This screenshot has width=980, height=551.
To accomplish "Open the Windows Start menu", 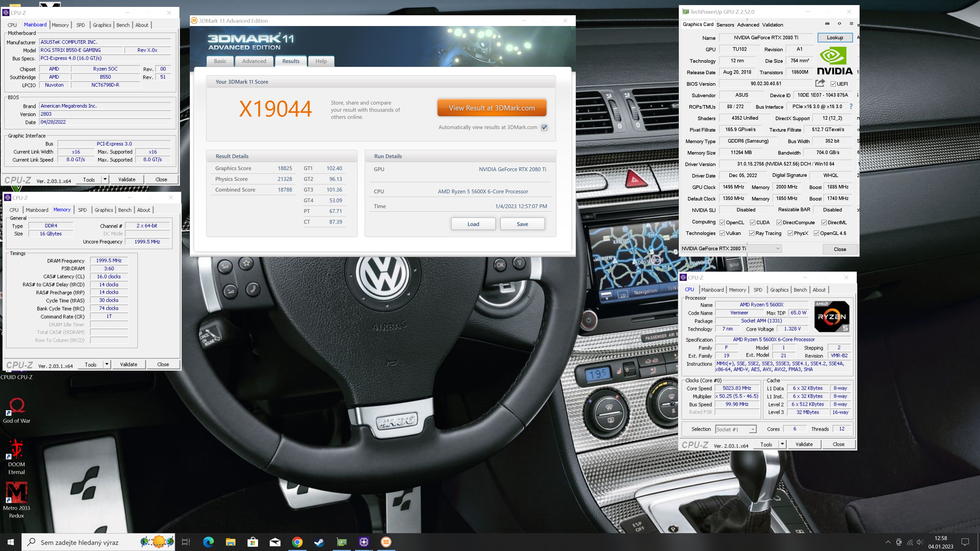I will [x=11, y=542].
